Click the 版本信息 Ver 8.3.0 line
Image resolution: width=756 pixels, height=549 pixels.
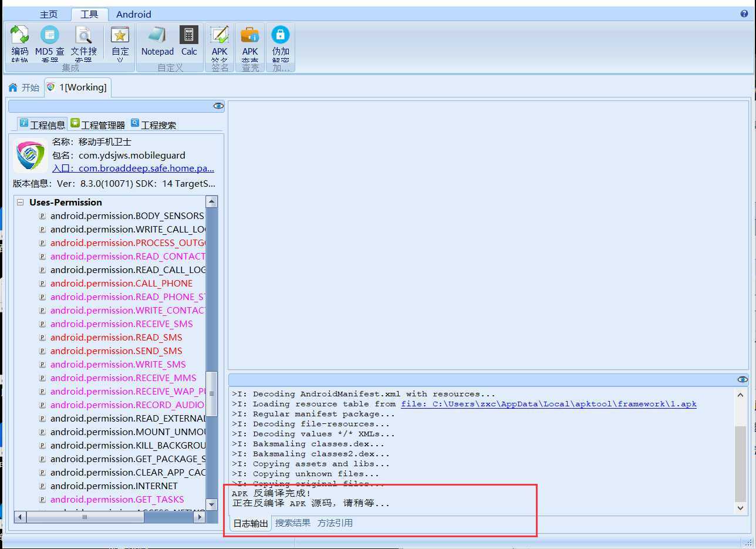point(114,184)
